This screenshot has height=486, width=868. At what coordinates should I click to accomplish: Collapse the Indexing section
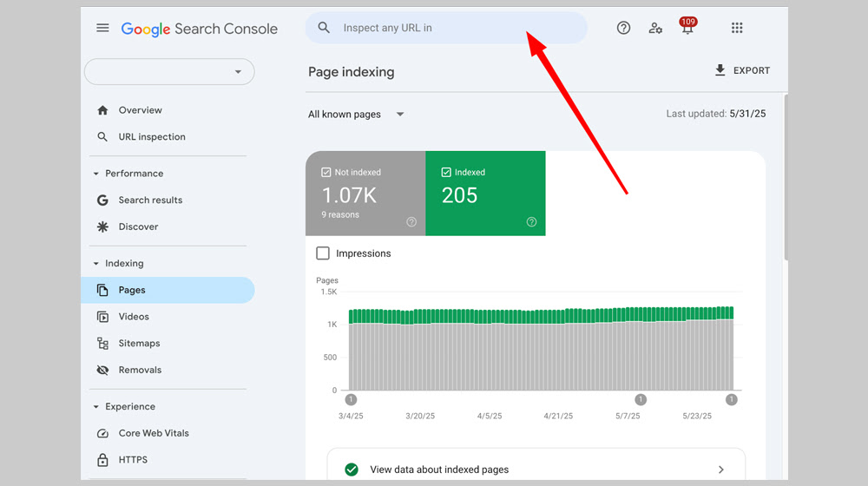[95, 264]
